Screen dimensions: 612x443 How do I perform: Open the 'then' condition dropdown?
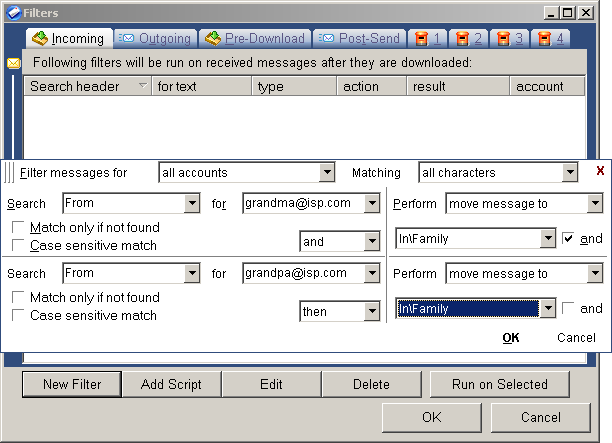(372, 312)
